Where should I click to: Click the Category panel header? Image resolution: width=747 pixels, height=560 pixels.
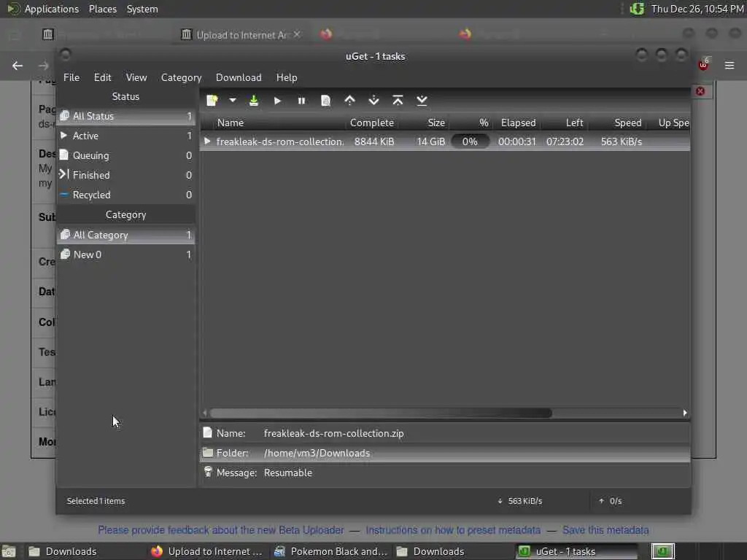click(125, 215)
